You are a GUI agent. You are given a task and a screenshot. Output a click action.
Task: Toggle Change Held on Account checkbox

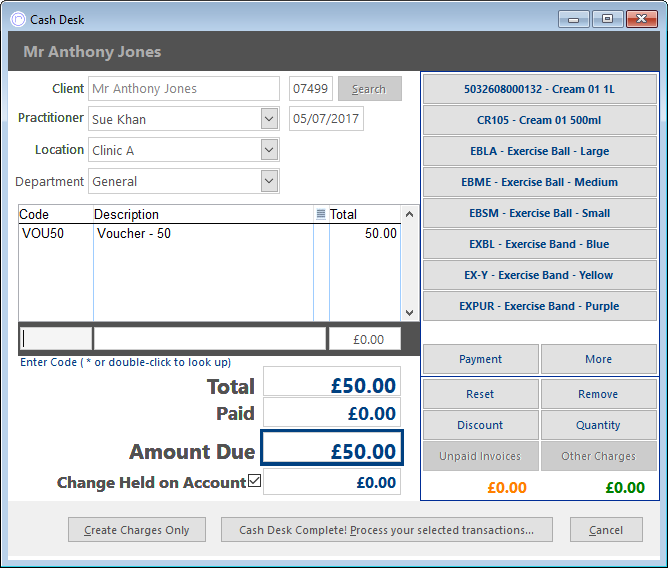coord(254,481)
